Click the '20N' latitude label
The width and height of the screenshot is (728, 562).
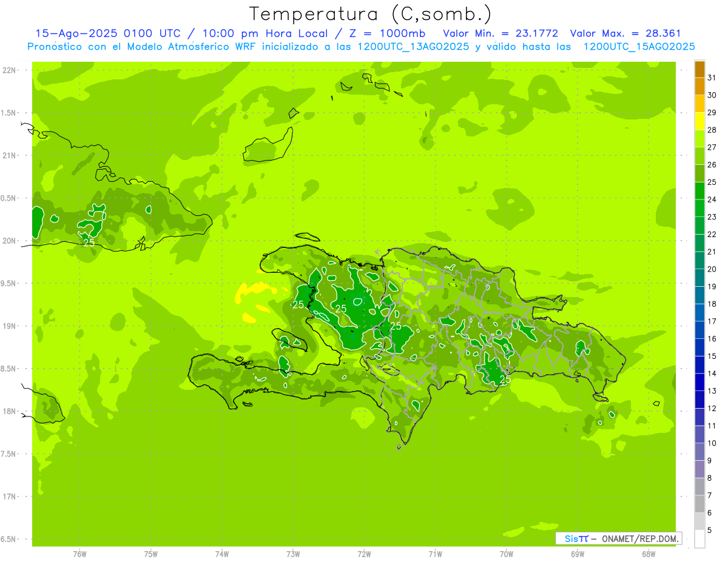click(x=9, y=241)
